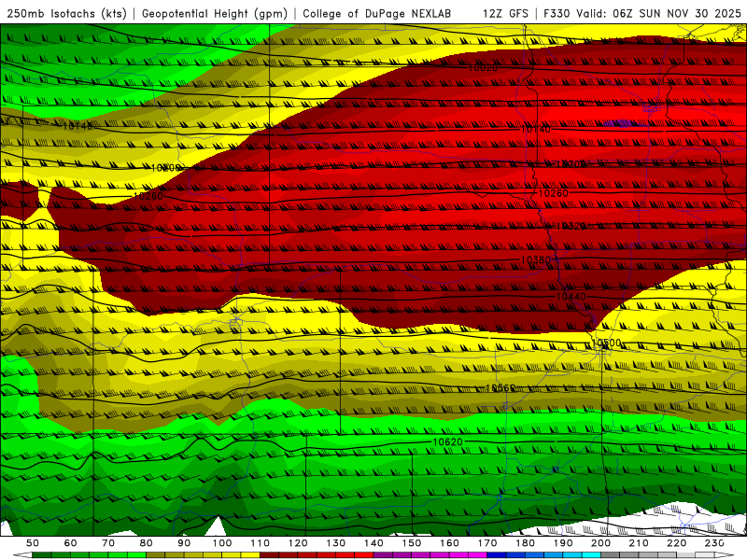Click the 90 knots legend value
The height and width of the screenshot is (560, 747).
click(x=184, y=543)
